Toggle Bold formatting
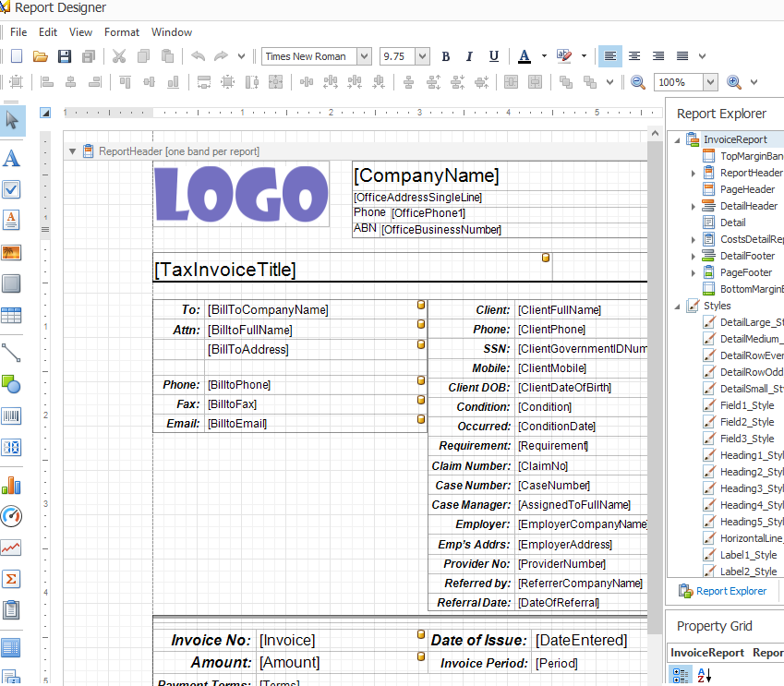This screenshot has height=686, width=784. 445,56
